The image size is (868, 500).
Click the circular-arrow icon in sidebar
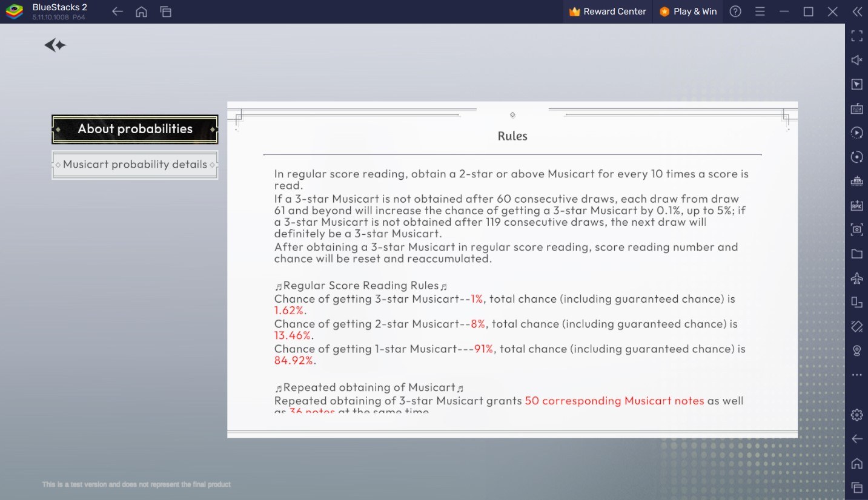856,157
